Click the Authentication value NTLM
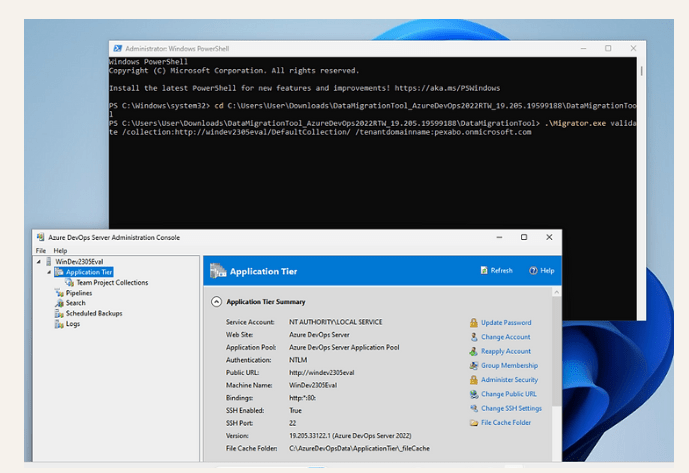The image size is (689, 473). click(x=298, y=360)
